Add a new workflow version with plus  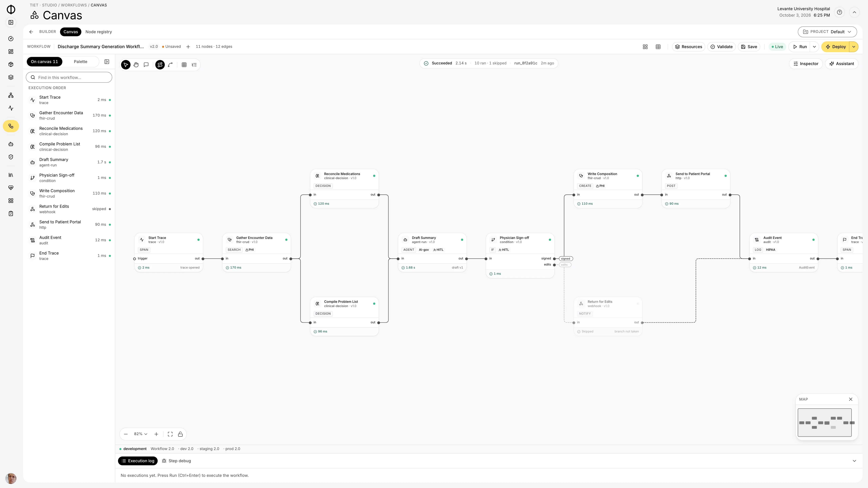coord(188,47)
